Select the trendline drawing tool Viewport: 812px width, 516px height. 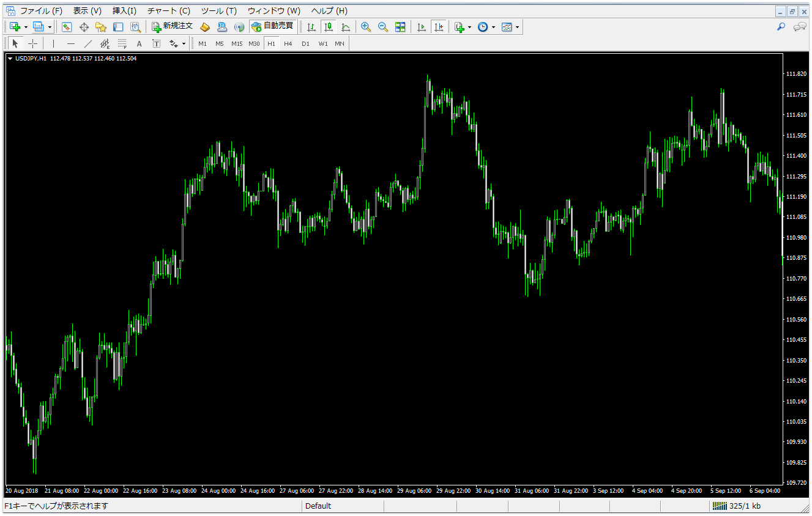click(x=88, y=43)
